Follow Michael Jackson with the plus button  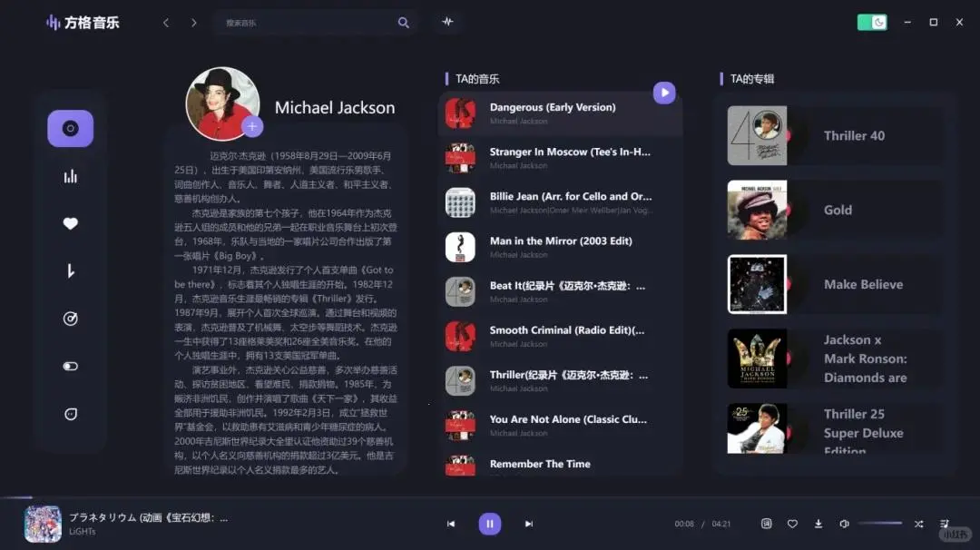click(x=251, y=124)
